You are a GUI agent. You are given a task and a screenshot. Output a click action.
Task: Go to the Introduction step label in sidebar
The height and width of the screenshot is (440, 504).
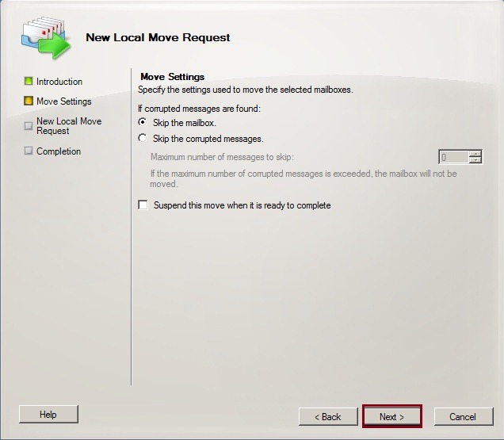pos(59,82)
